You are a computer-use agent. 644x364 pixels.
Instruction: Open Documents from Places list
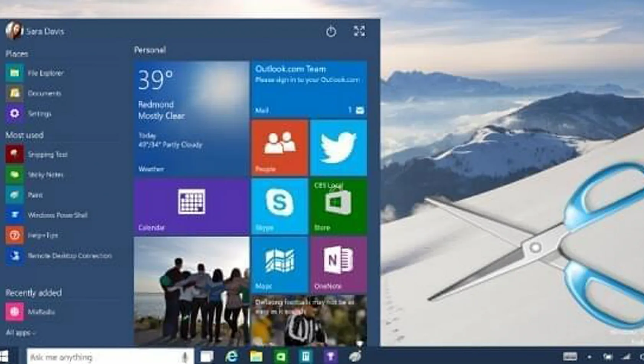(x=34, y=93)
